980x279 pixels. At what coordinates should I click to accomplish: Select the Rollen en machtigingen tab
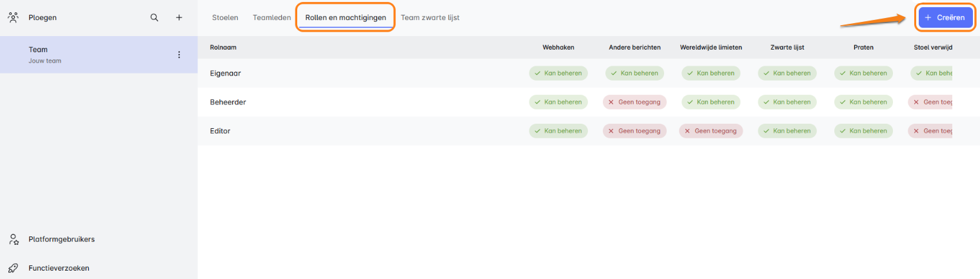click(x=346, y=17)
